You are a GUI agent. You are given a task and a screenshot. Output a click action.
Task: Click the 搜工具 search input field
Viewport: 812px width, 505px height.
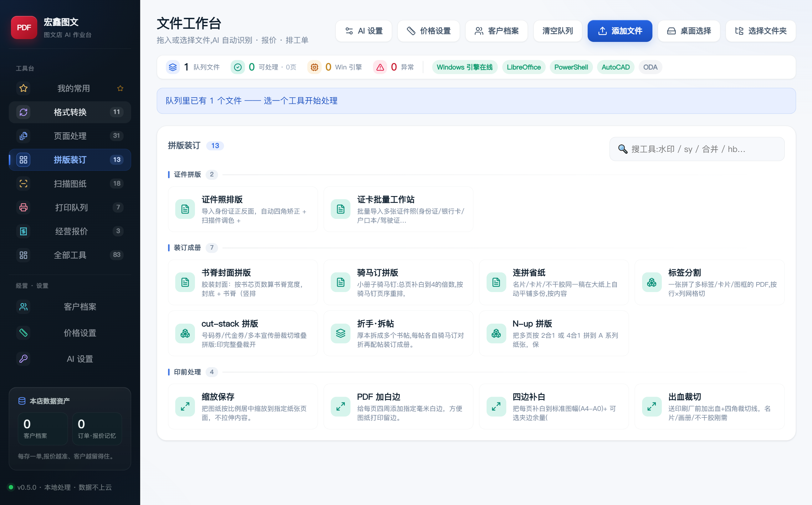697,149
